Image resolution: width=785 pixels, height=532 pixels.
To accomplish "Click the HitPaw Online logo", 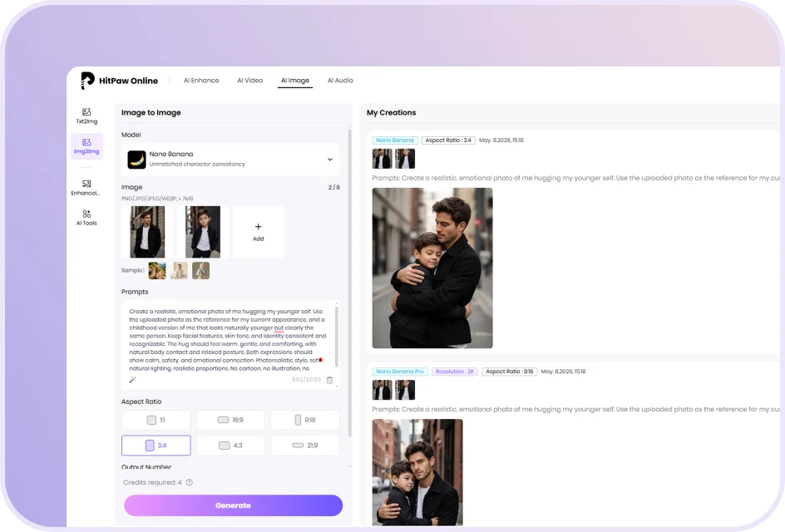I will tap(119, 81).
